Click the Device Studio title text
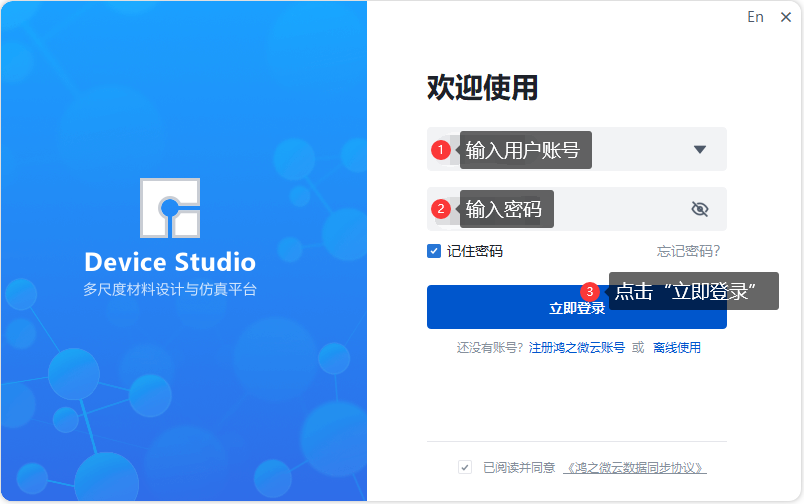804x504 pixels. [170, 263]
